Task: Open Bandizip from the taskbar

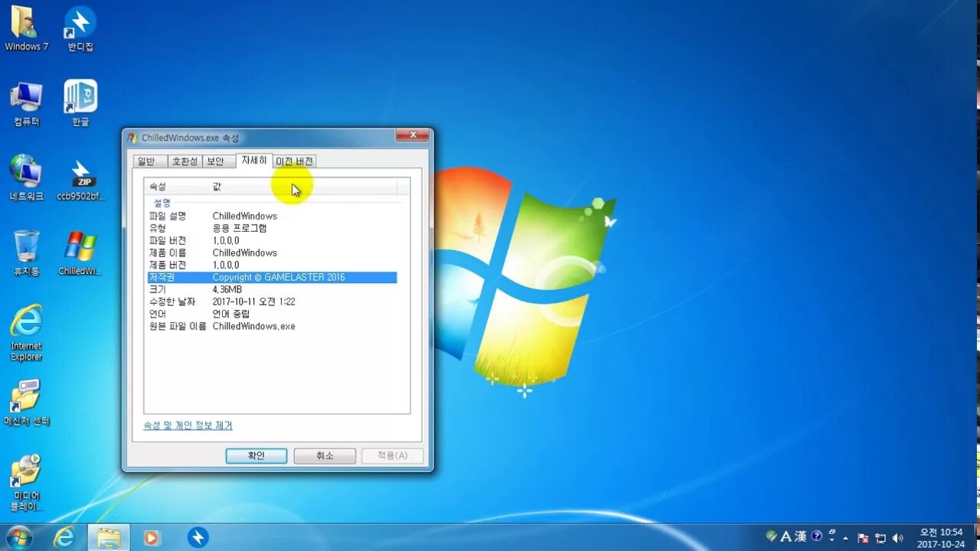Action: click(198, 537)
